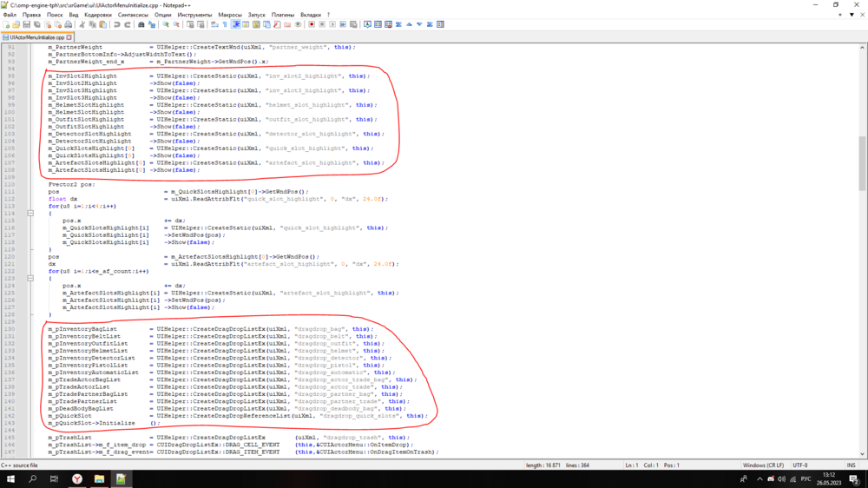This screenshot has height=488, width=868.
Task: Open Yandex Browser from the taskbar
Action: 76,478
